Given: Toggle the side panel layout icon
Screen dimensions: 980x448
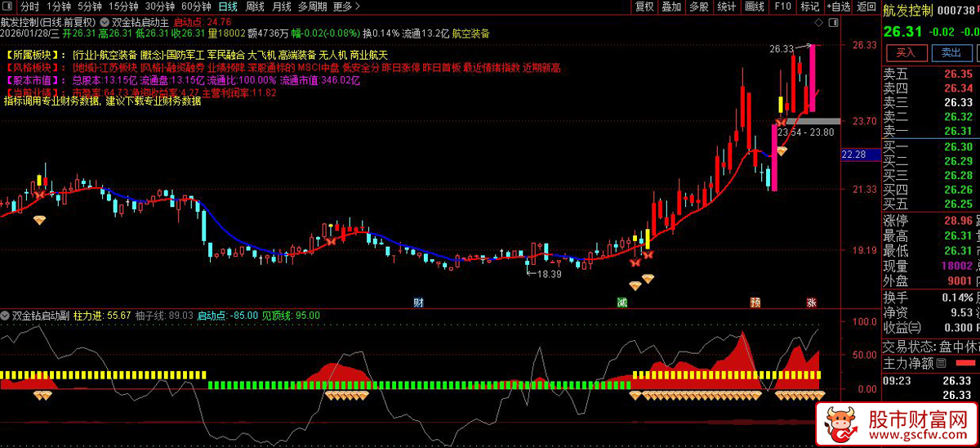Looking at the screenshot, I should 833,21.
